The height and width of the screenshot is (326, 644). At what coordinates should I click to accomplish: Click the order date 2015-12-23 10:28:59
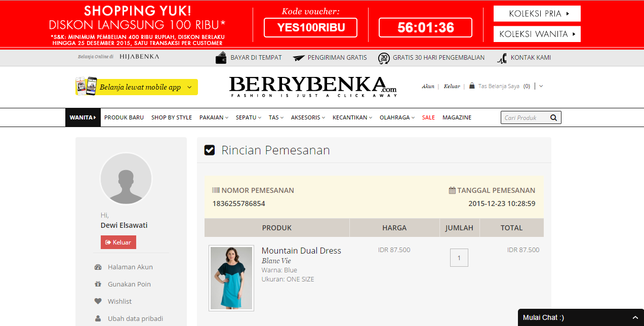point(502,204)
